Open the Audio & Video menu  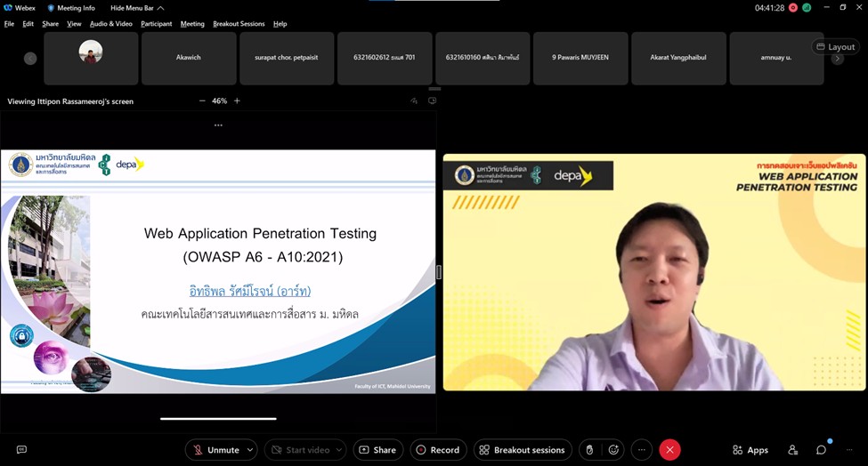(111, 24)
